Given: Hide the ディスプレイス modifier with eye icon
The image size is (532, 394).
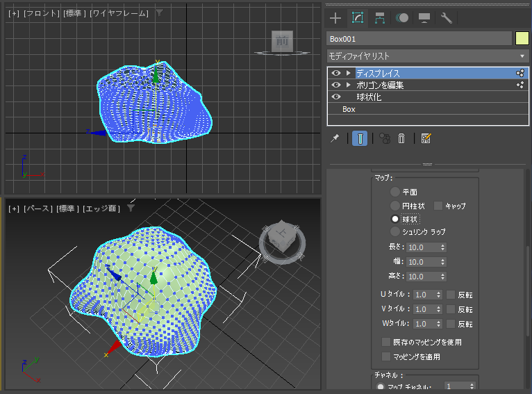Looking at the screenshot, I should [336, 73].
